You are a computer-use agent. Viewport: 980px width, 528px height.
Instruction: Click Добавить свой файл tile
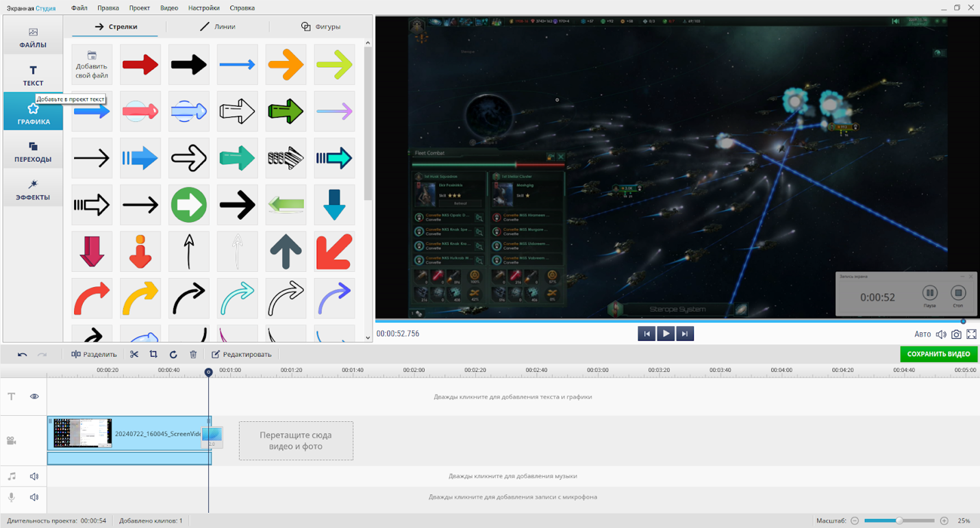pyautogui.click(x=92, y=65)
